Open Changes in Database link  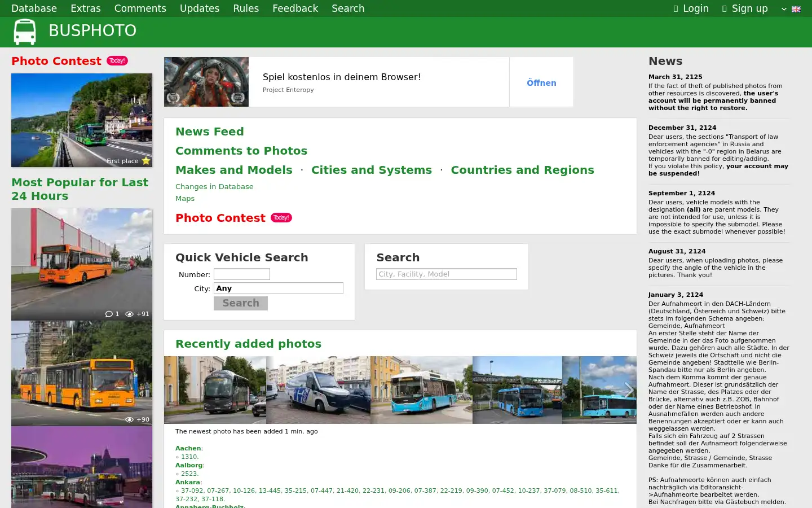[214, 186]
